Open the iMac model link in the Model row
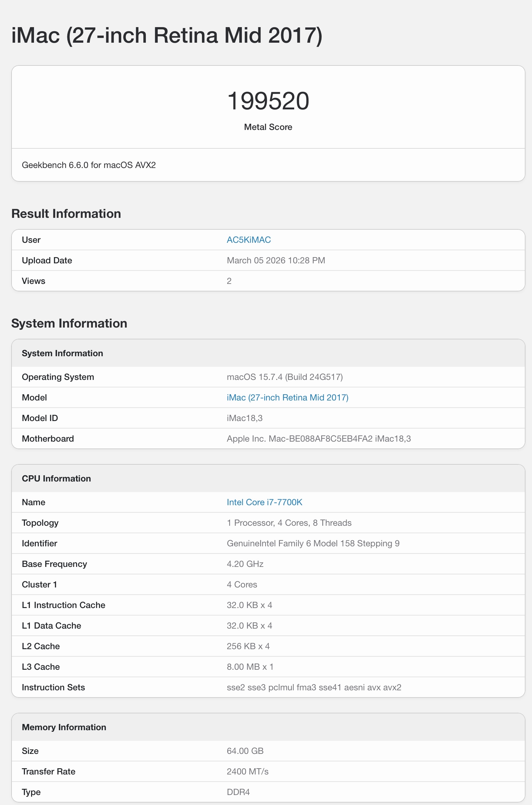Image resolution: width=532 pixels, height=805 pixels. pyautogui.click(x=287, y=398)
